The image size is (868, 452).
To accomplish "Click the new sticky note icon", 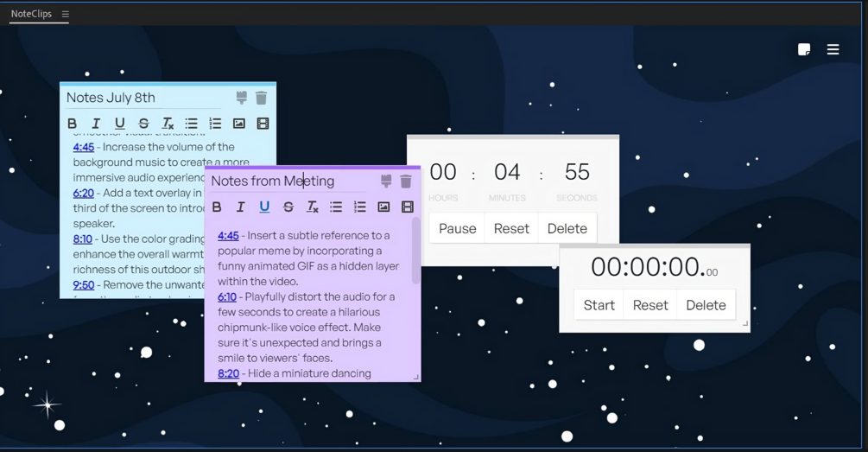I will pyautogui.click(x=804, y=50).
